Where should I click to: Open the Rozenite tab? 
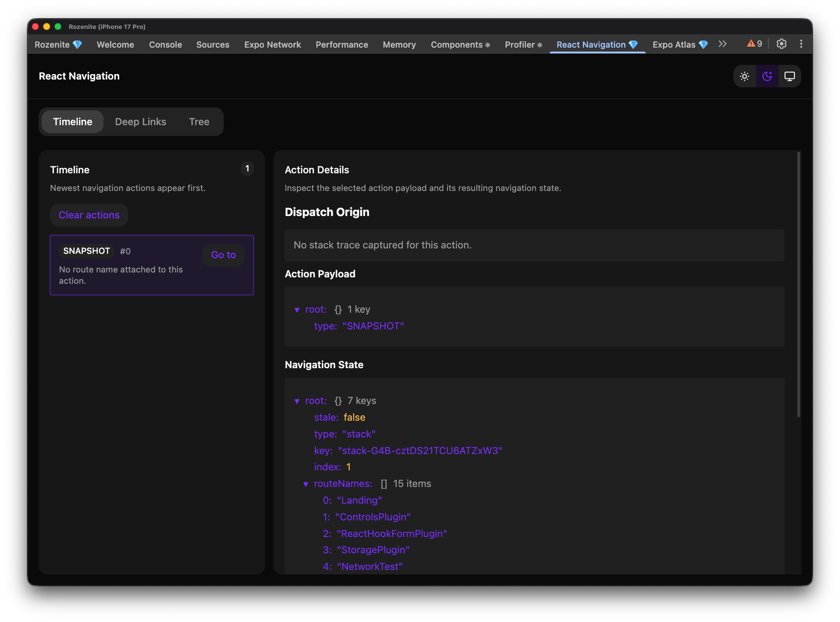pyautogui.click(x=58, y=45)
